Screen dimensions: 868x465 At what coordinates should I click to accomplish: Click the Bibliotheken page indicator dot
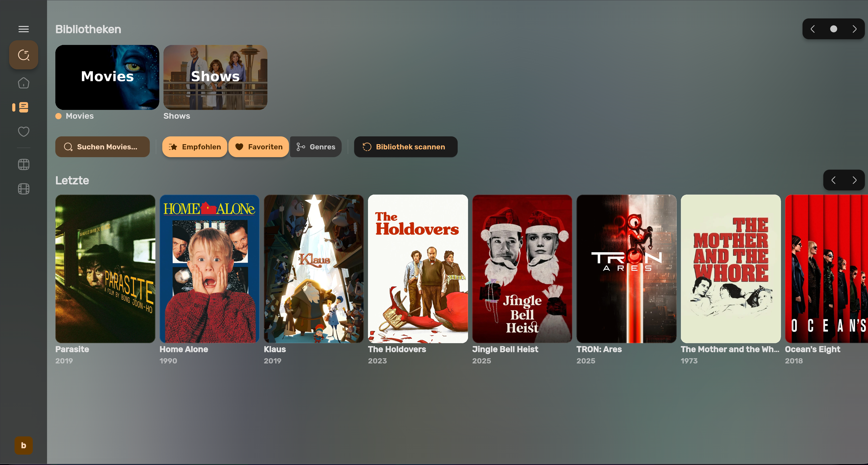[834, 29]
